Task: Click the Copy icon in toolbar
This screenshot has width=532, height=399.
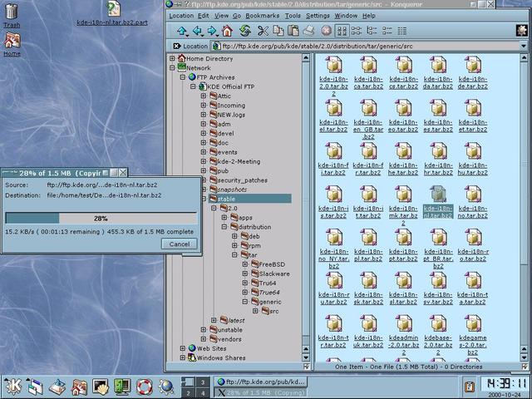Action: coord(278,31)
